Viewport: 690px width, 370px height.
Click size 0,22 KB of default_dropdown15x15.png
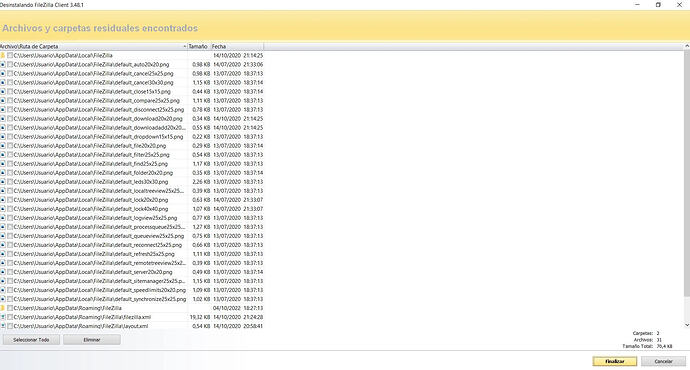click(201, 137)
